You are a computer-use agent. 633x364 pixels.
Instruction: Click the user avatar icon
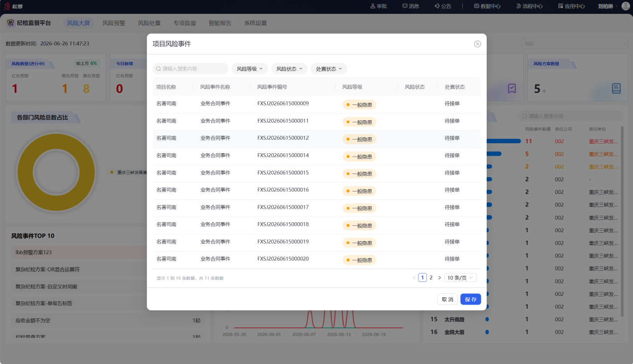pos(626,6)
